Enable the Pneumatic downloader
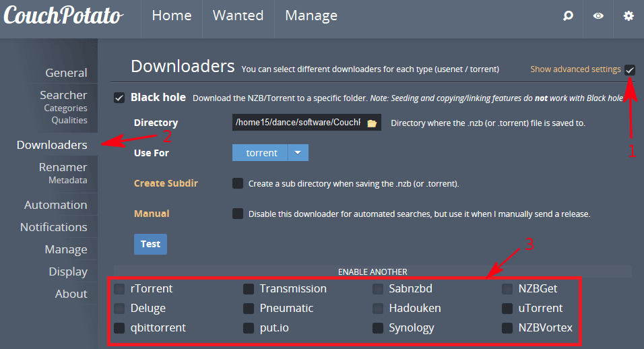Viewport: 644px width, 349px height. click(x=249, y=308)
